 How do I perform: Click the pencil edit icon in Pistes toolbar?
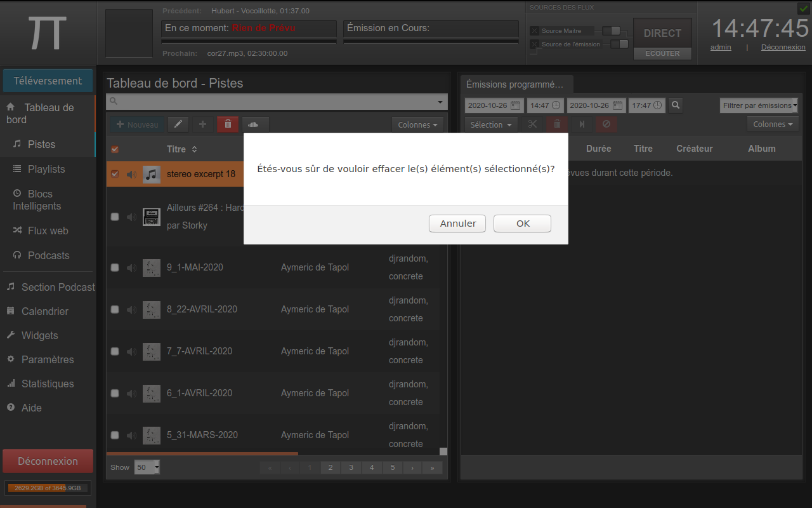pyautogui.click(x=178, y=124)
